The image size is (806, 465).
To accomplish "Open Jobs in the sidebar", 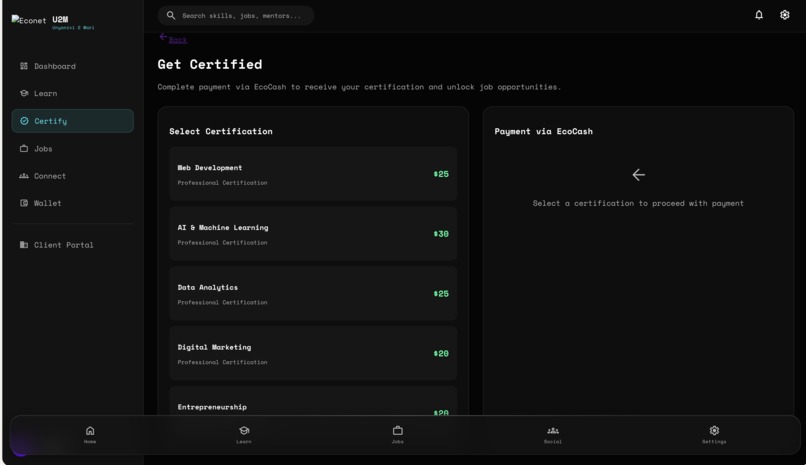I will pyautogui.click(x=72, y=148).
